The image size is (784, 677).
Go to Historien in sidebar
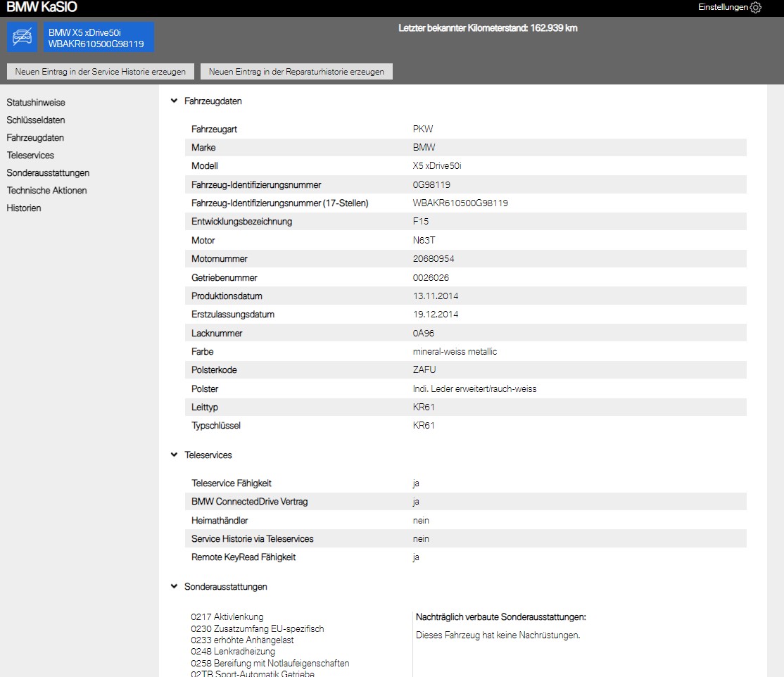pyautogui.click(x=24, y=208)
